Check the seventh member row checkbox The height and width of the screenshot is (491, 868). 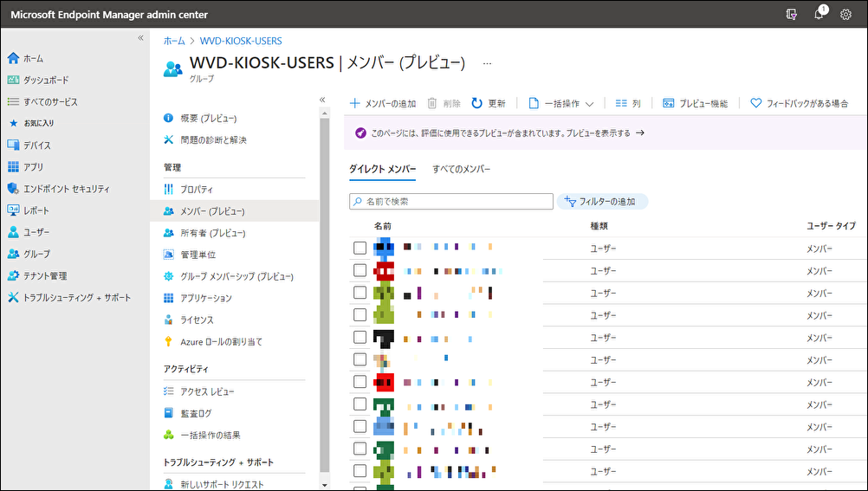[360, 382]
